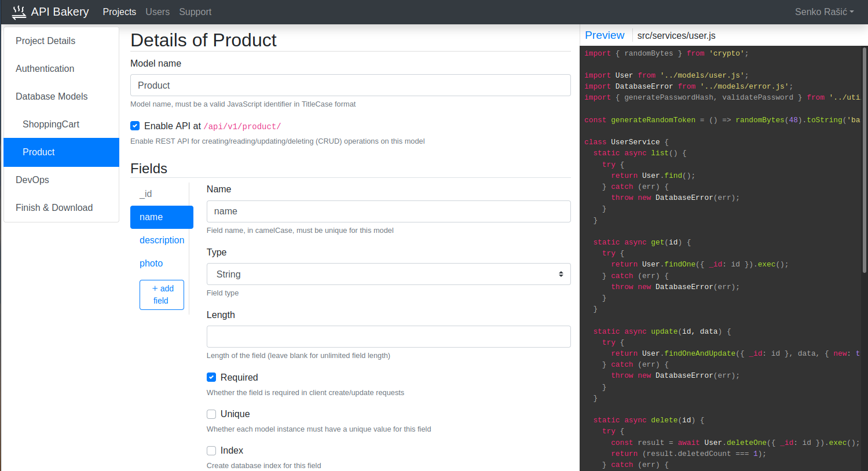Open Database Models in the sidebar

click(x=61, y=96)
